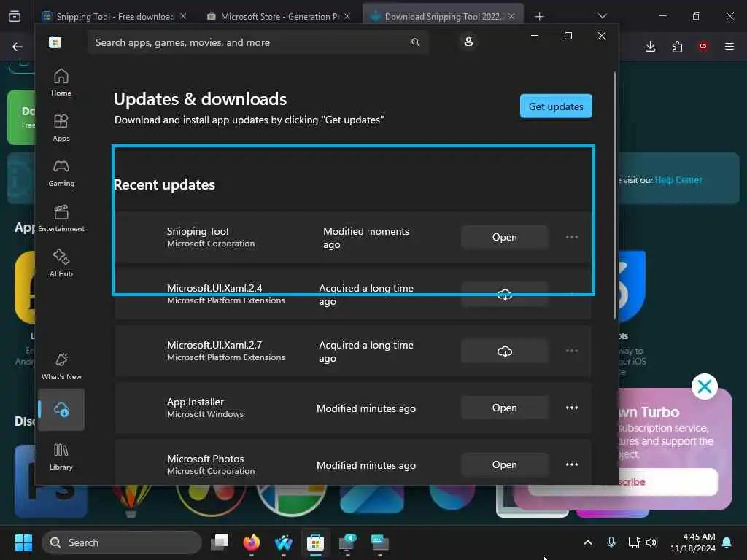Click the Store window vertical scrollbar
The width and height of the screenshot is (747, 560).
(615, 195)
